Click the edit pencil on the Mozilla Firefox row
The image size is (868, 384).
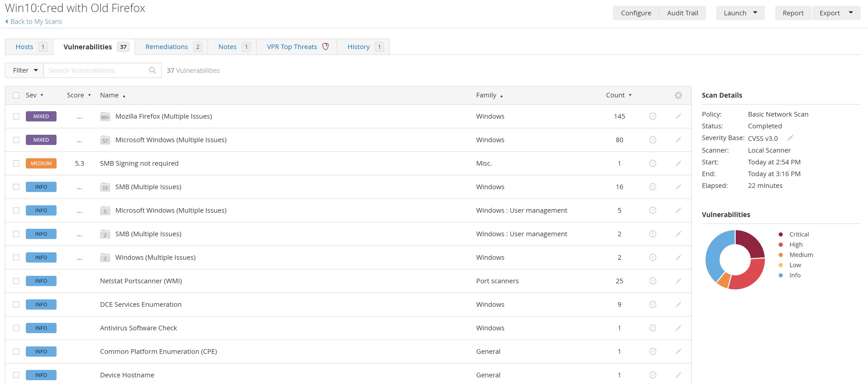pyautogui.click(x=678, y=116)
